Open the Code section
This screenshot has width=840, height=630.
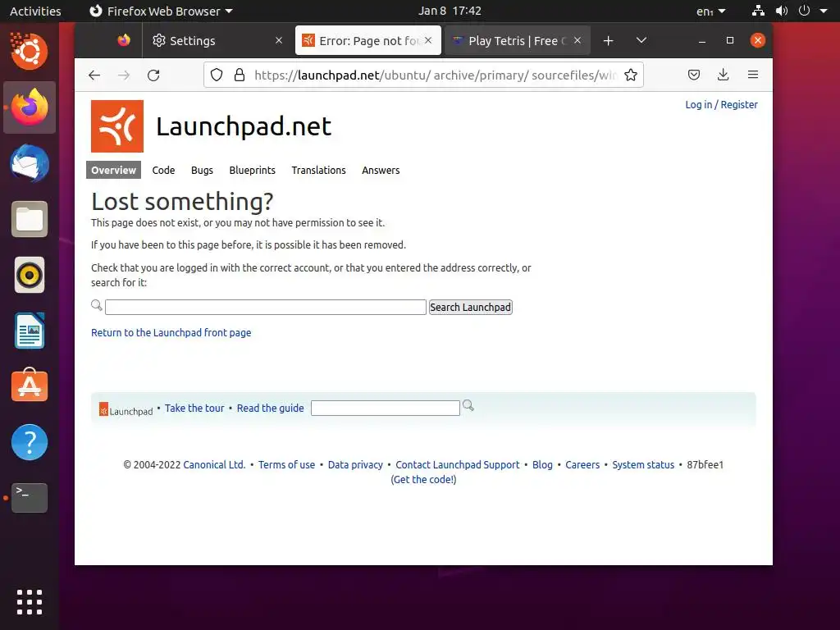click(163, 171)
